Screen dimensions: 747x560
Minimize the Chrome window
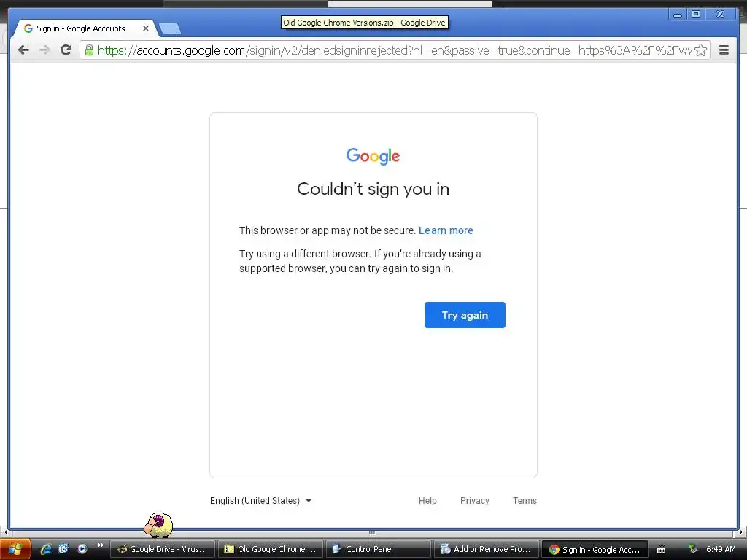pos(678,15)
